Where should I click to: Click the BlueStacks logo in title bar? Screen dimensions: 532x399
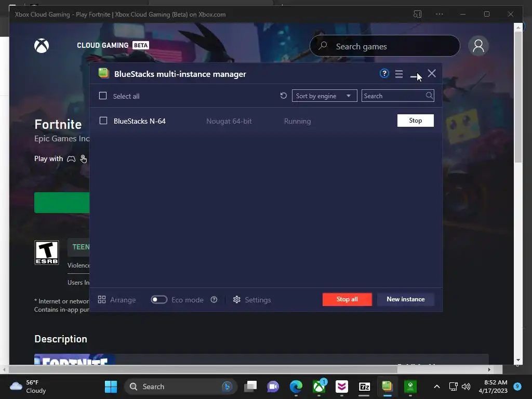[x=103, y=73]
